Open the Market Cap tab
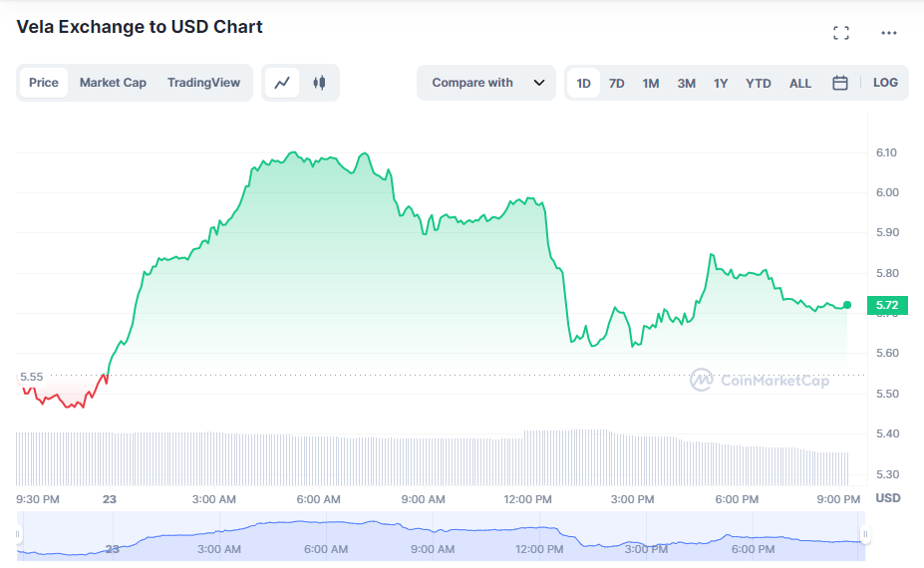This screenshot has height=568, width=924. [x=113, y=83]
